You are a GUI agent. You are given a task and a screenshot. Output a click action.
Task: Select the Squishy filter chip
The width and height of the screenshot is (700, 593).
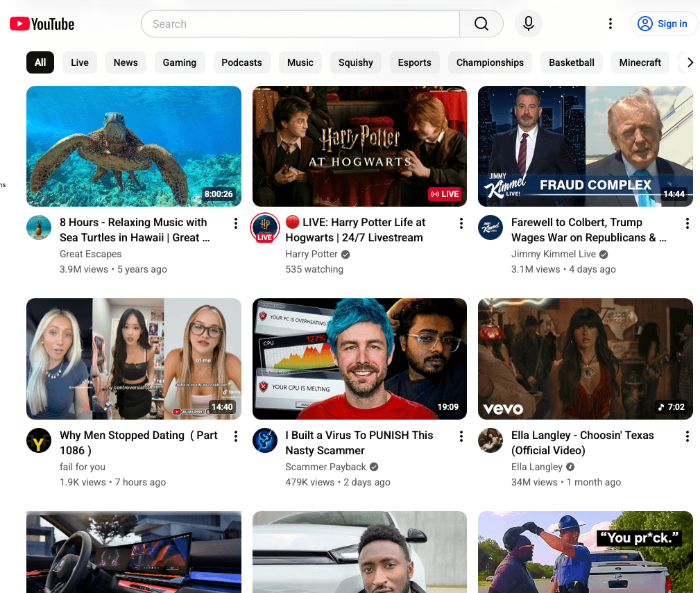355,62
